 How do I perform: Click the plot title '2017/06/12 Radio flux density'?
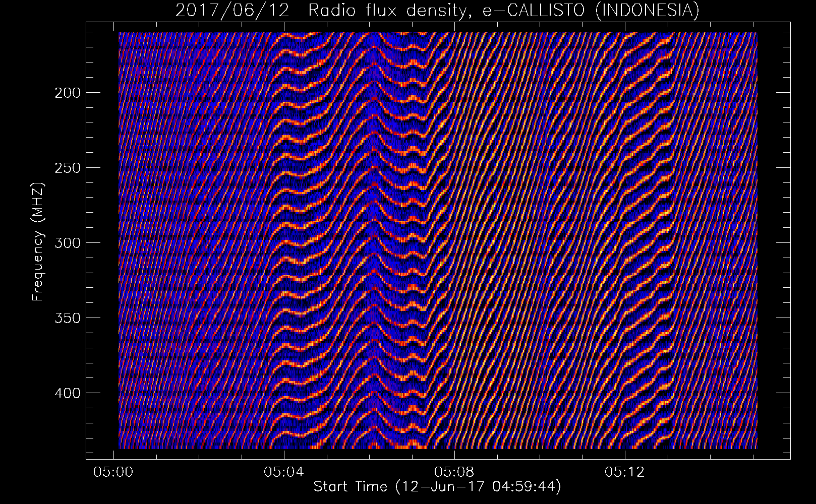coord(437,11)
